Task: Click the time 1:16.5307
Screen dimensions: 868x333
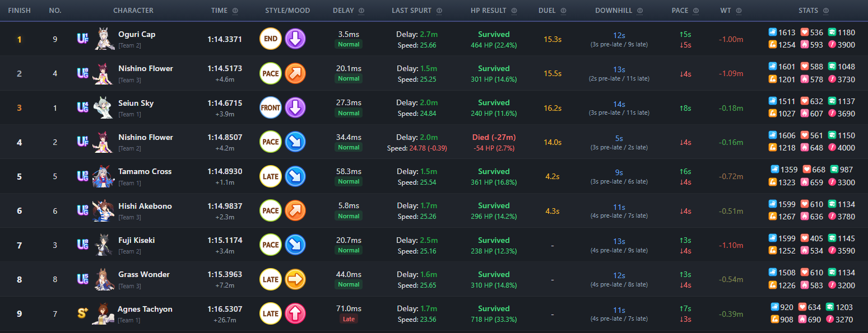Action: pos(225,309)
